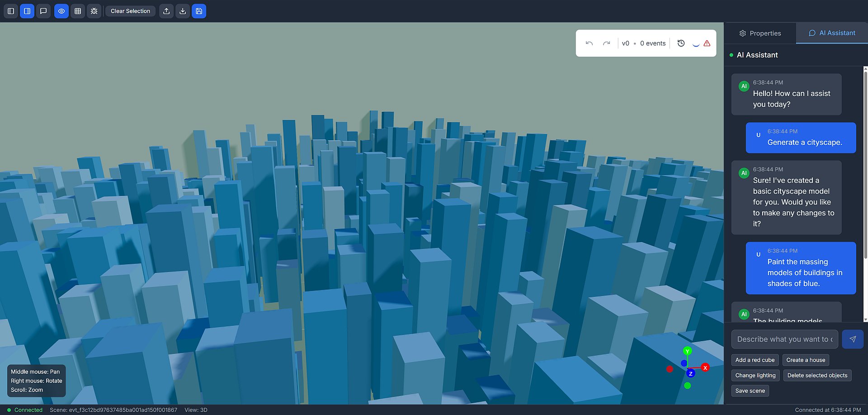The width and height of the screenshot is (868, 415).
Task: Click the download import icon
Action: pyautogui.click(x=183, y=11)
